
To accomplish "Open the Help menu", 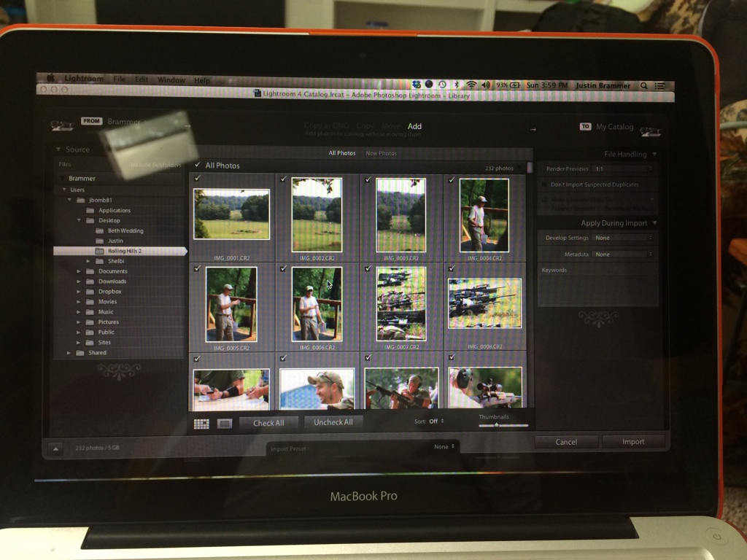I will tap(202, 80).
